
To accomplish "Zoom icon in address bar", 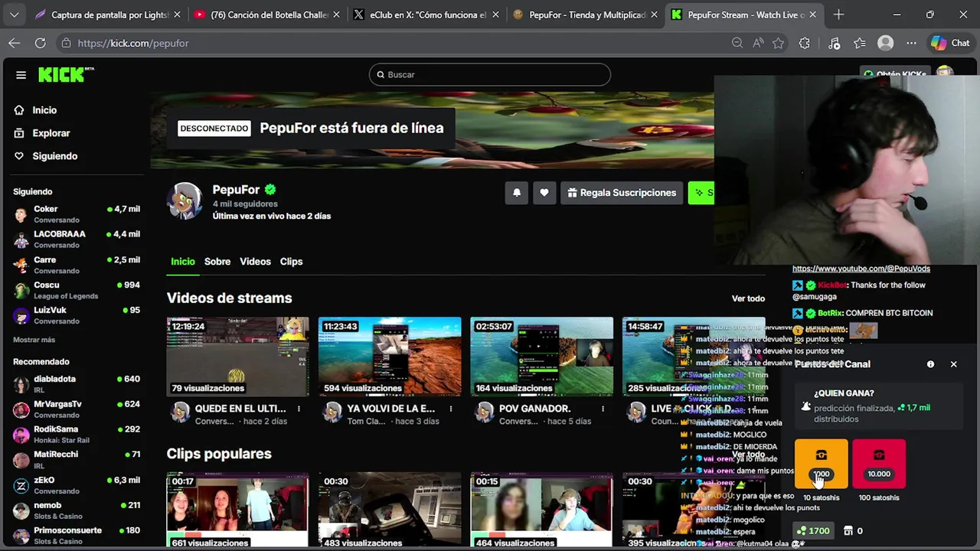I will pyautogui.click(x=737, y=43).
